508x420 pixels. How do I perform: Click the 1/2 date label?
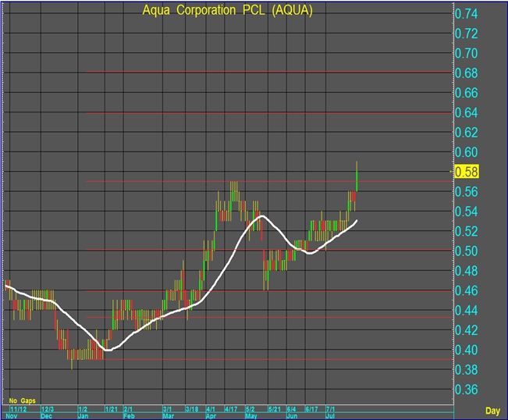[x=83, y=409]
